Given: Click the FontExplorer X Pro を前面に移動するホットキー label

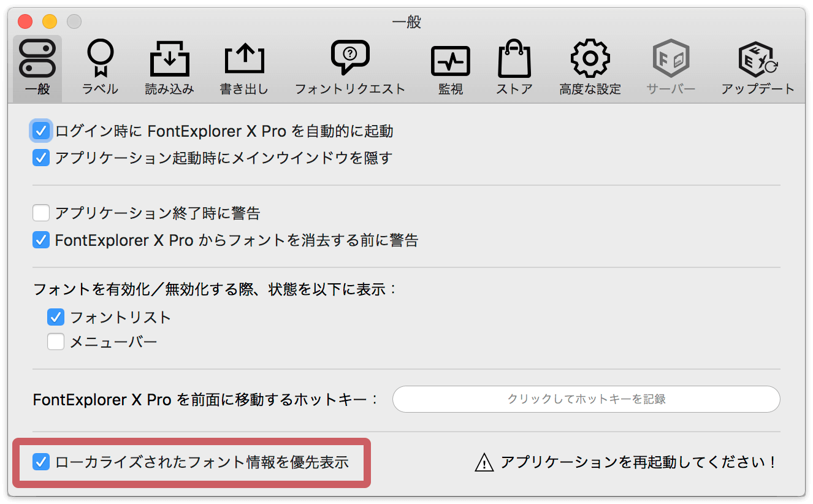Looking at the screenshot, I should pyautogui.click(x=206, y=400).
